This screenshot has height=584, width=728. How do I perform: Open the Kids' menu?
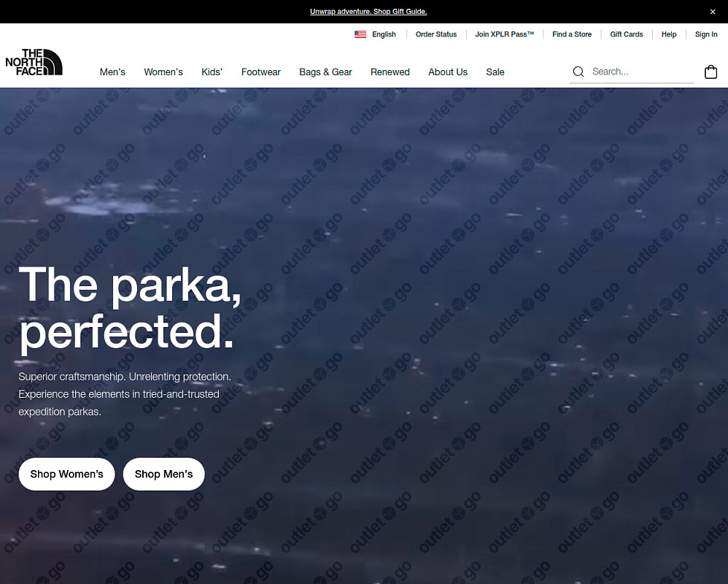coord(212,72)
